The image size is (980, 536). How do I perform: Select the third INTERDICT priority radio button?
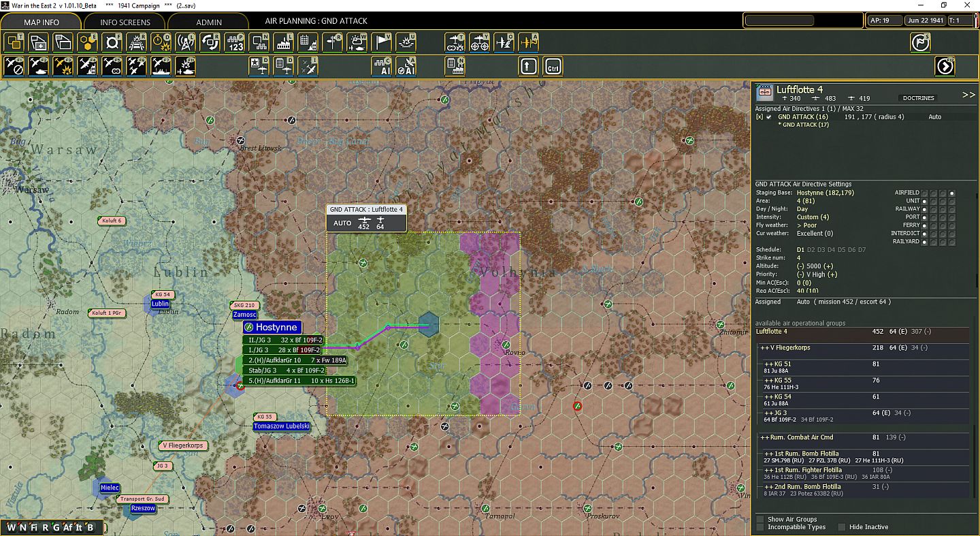(x=943, y=234)
